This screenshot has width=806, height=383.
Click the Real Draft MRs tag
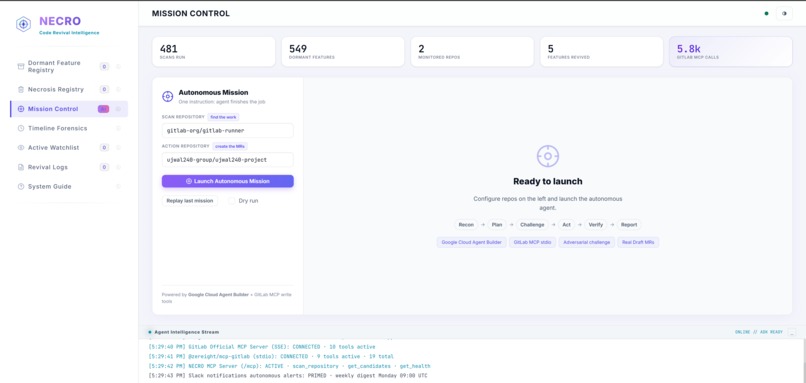click(638, 242)
